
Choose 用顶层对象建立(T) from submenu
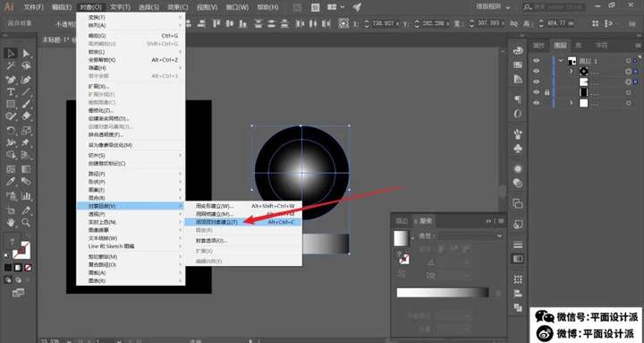(243, 222)
